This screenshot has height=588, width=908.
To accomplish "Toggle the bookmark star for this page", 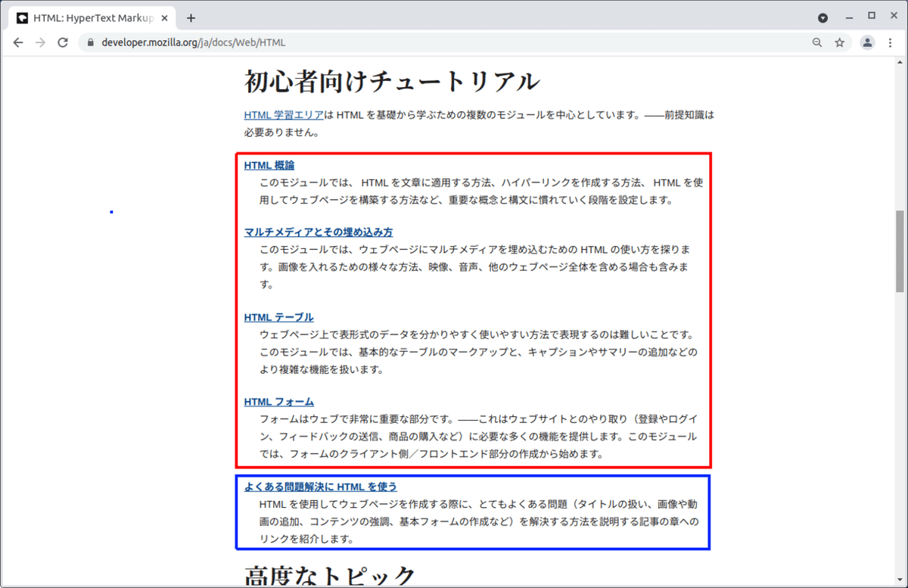I will point(840,43).
